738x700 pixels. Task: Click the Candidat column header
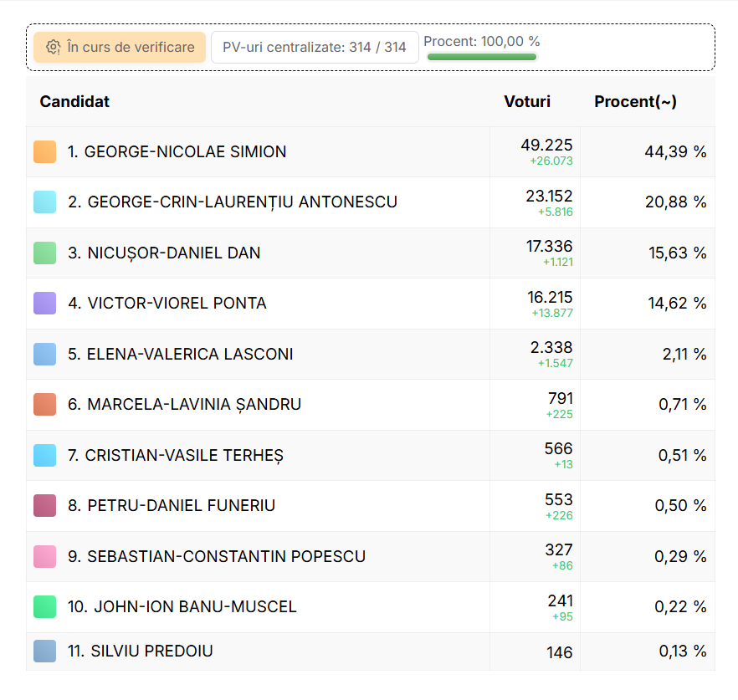tap(74, 102)
